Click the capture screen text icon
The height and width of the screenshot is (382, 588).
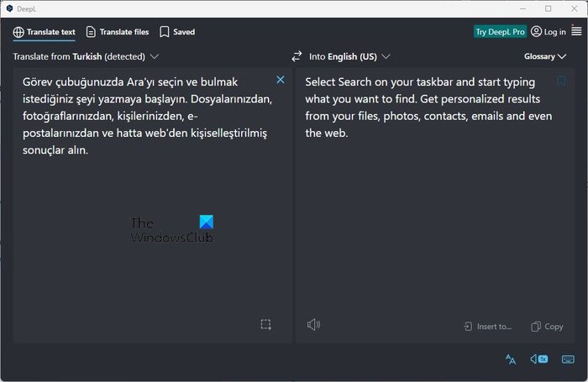tap(266, 324)
